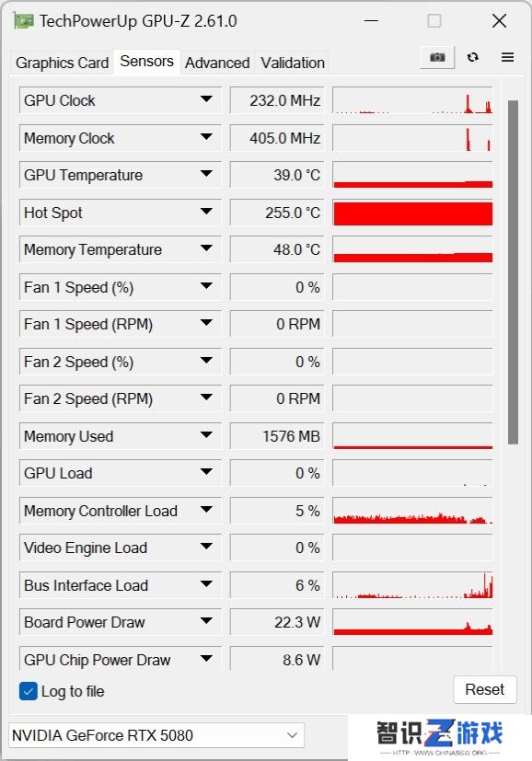
Task: Click the refresh icon
Action: (473, 57)
